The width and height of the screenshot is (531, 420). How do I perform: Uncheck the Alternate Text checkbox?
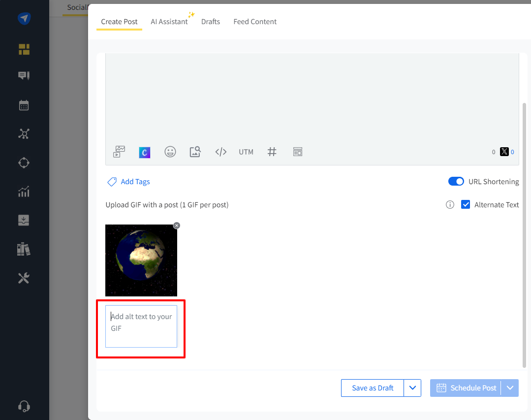(466, 205)
